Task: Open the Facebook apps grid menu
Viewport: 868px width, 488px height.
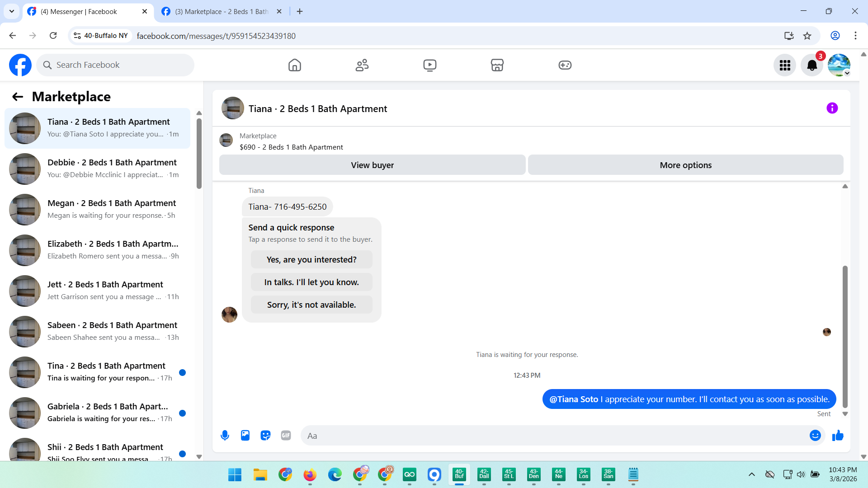Action: (x=785, y=66)
